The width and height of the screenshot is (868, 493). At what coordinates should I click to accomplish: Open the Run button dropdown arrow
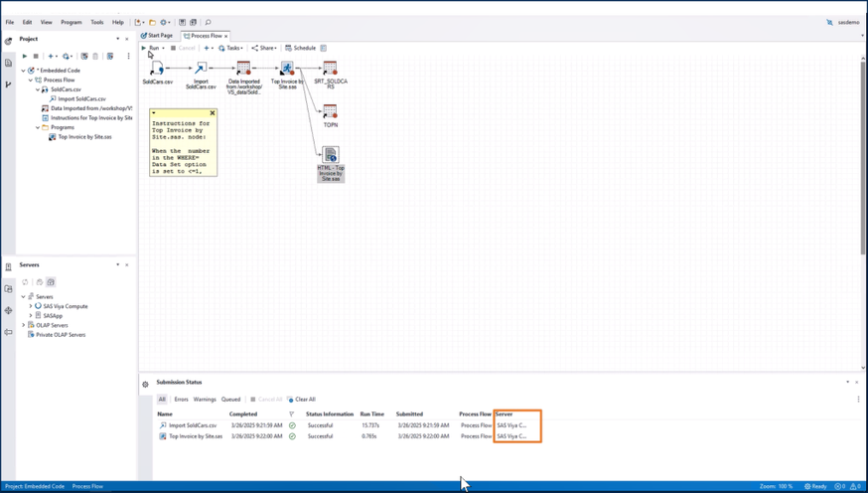163,48
